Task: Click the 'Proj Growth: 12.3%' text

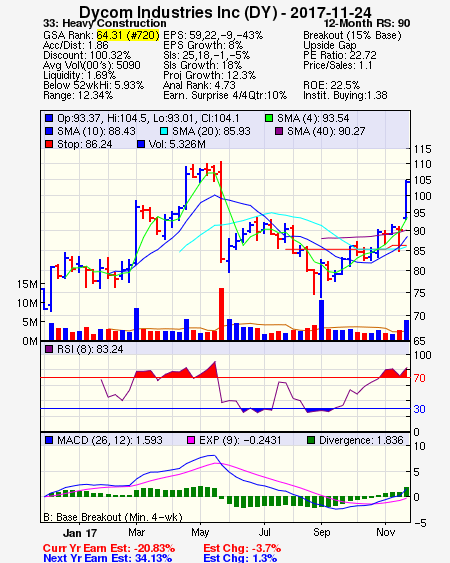Action: pos(210,75)
